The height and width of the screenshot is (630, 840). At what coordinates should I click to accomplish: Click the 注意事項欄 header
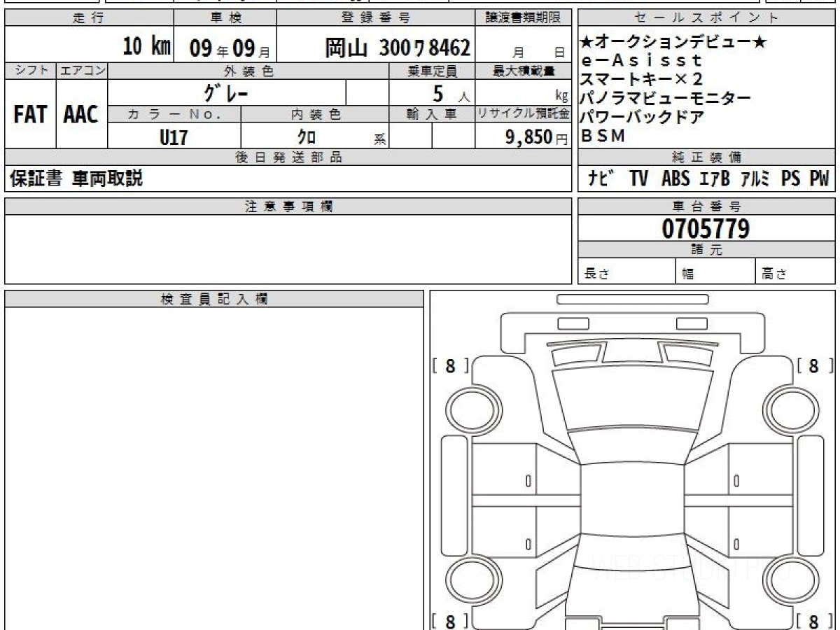tap(288, 206)
